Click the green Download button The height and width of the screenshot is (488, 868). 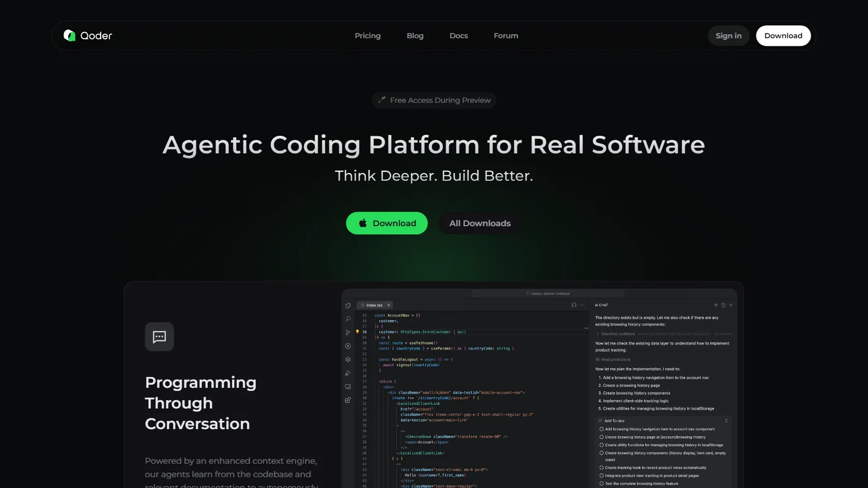387,223
